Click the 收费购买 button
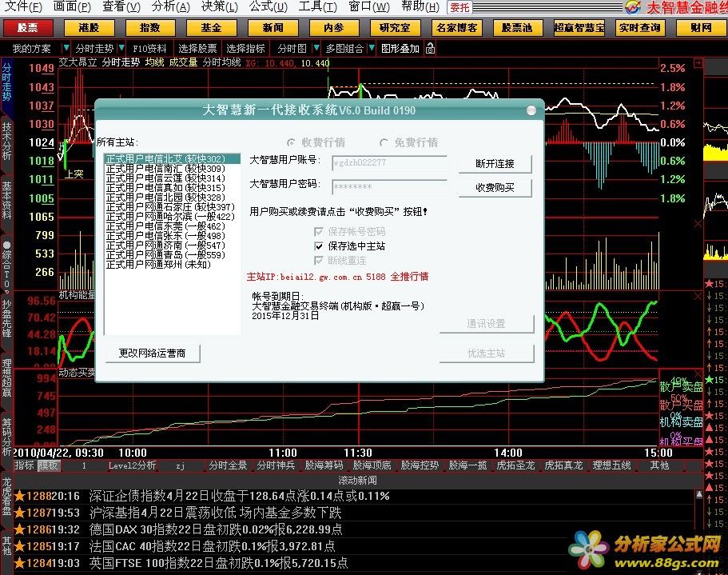 click(x=495, y=188)
